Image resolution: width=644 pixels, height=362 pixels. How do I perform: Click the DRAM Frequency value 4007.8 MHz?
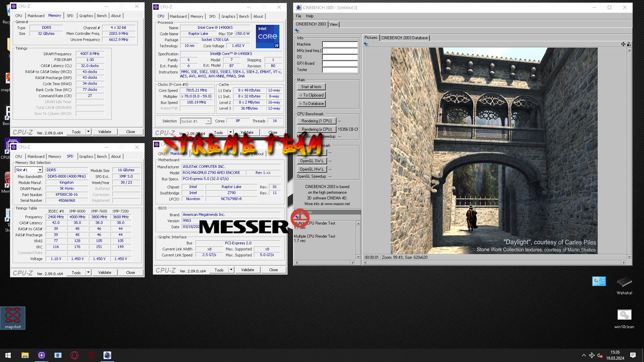tap(90, 54)
